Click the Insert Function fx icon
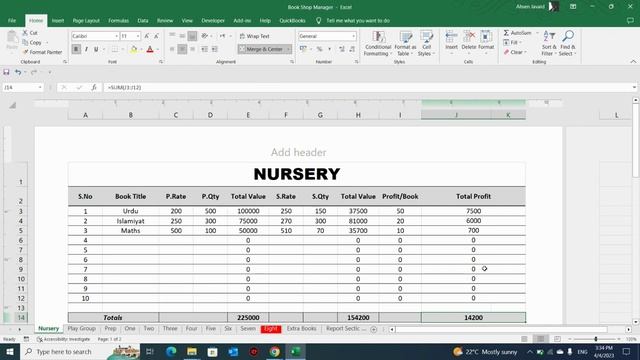The image size is (640, 360). [94, 87]
